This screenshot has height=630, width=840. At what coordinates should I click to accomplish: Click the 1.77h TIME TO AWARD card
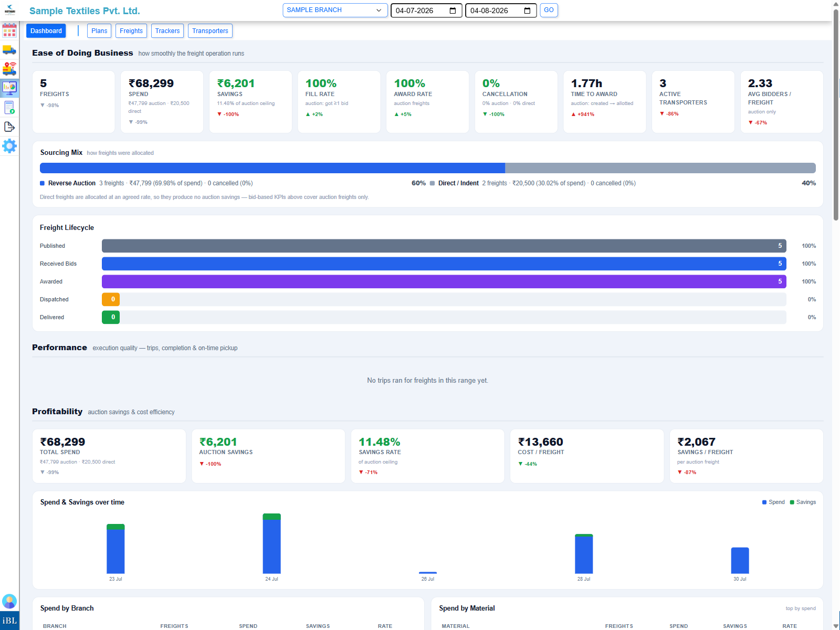[605, 102]
